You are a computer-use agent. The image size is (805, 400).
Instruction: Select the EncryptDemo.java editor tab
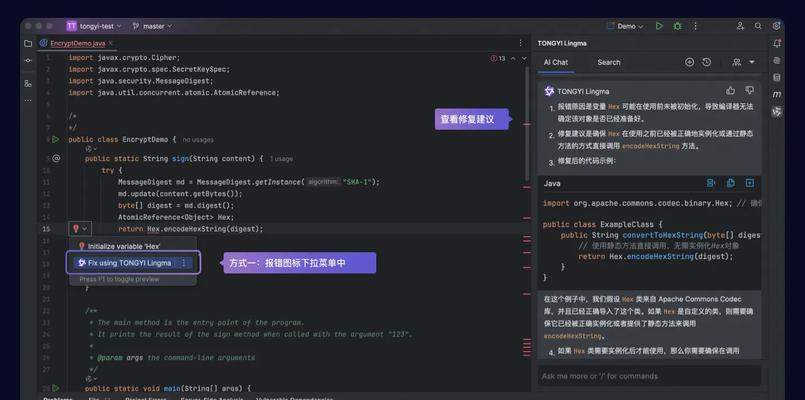click(x=78, y=44)
